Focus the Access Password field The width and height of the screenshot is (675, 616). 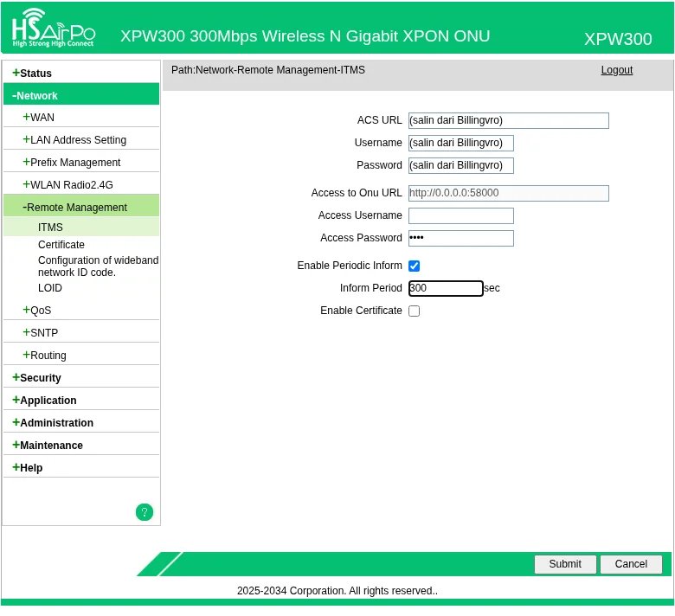click(x=460, y=238)
